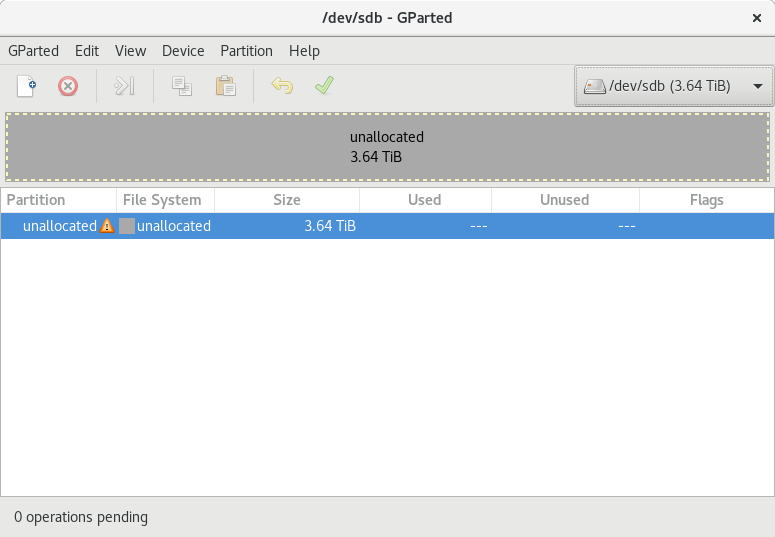The image size is (775, 537).
Task: Open the Help menu
Action: click(304, 51)
